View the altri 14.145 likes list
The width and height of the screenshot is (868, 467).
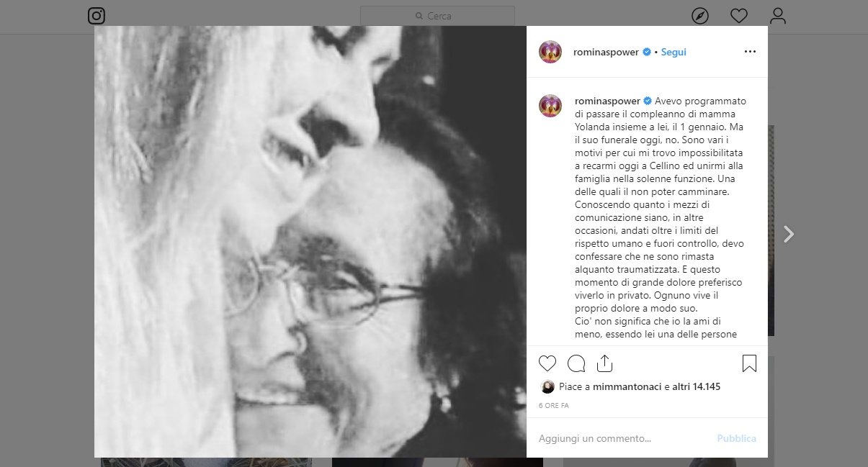pos(696,386)
